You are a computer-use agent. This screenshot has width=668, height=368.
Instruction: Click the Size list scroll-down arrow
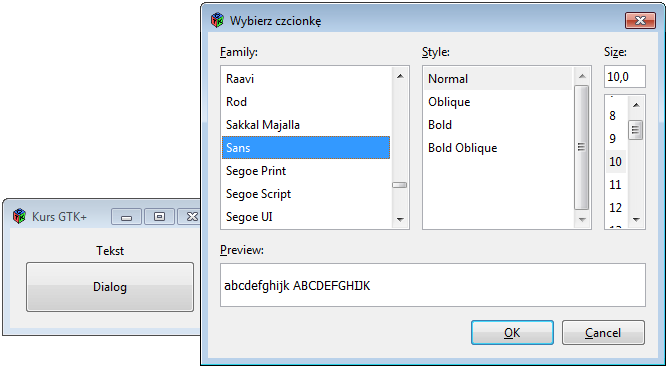pos(636,219)
